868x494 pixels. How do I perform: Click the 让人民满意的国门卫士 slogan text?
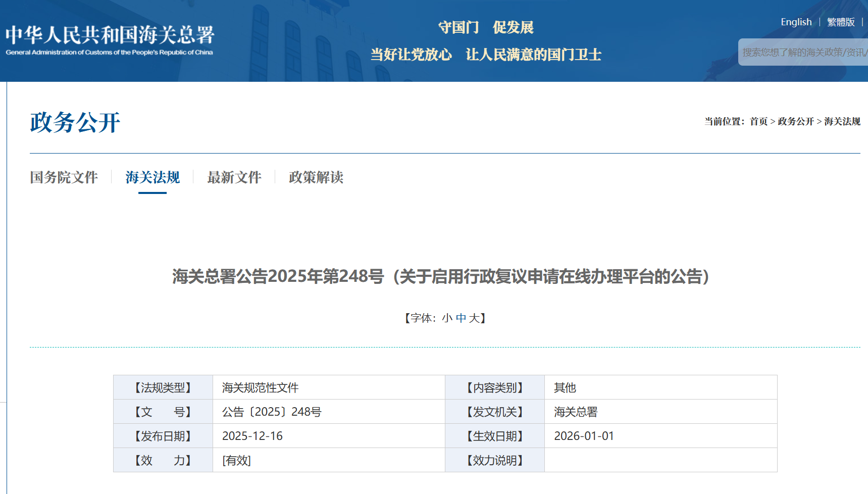click(x=533, y=55)
